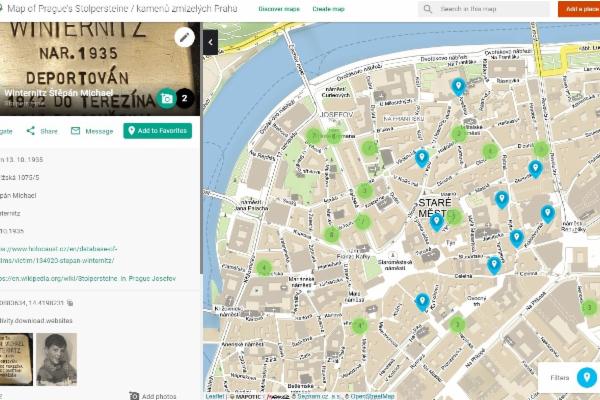Open the Stolperstein plaque thumbnail
600x400 pixels.
pos(15,358)
